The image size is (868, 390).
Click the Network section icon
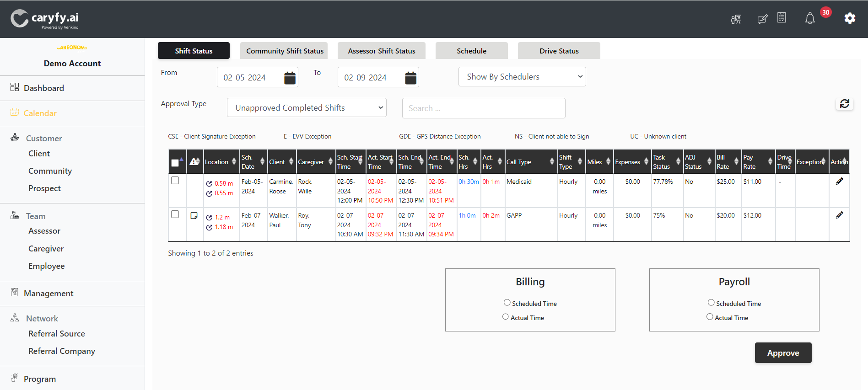click(x=15, y=317)
